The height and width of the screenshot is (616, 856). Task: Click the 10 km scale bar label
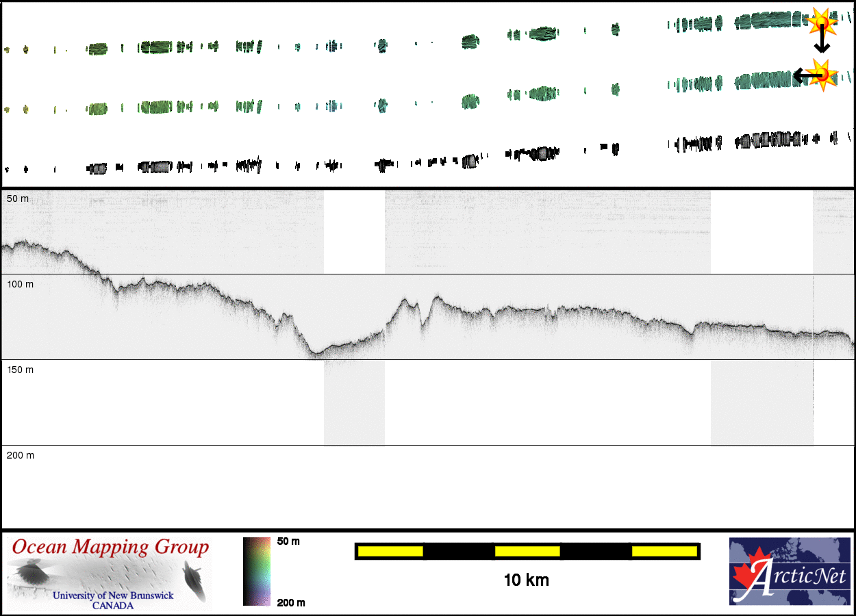[x=526, y=580]
